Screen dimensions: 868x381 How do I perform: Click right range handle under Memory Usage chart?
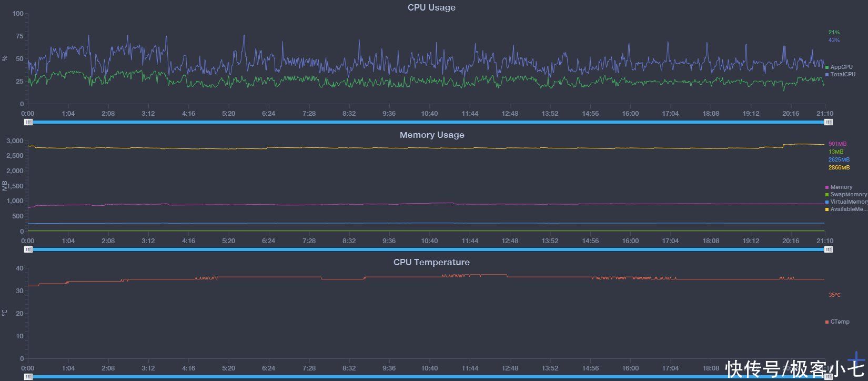829,249
